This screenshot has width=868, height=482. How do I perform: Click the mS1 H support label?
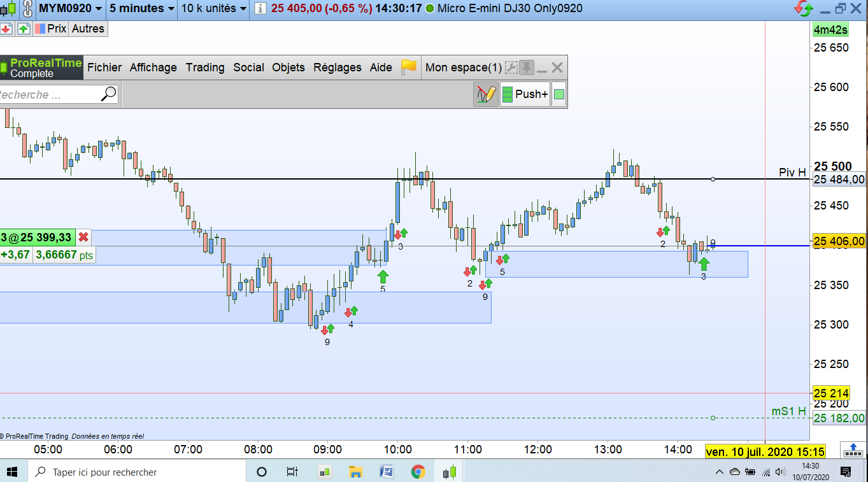click(x=788, y=411)
